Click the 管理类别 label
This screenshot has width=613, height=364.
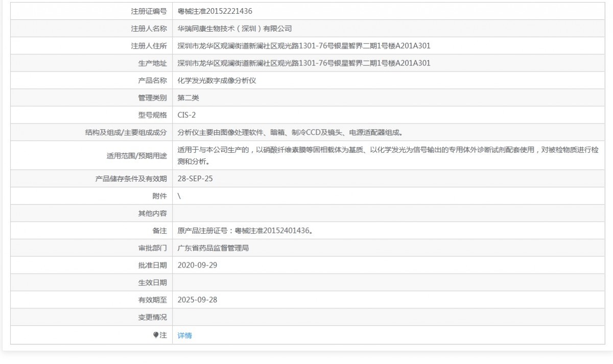coord(152,98)
